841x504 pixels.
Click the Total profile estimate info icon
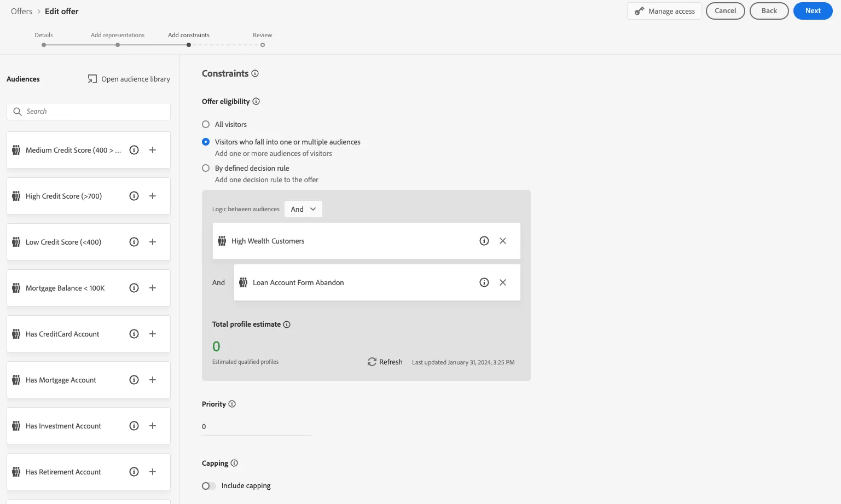point(287,325)
